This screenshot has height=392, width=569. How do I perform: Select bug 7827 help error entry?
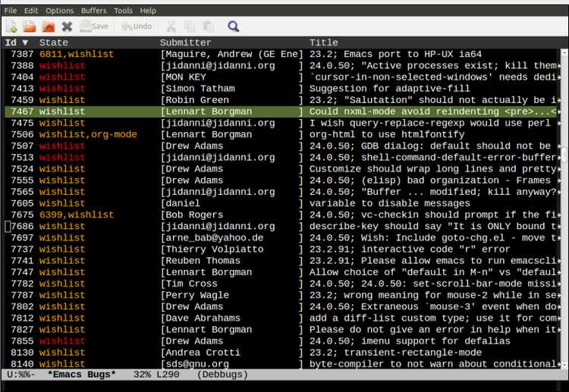coord(282,330)
